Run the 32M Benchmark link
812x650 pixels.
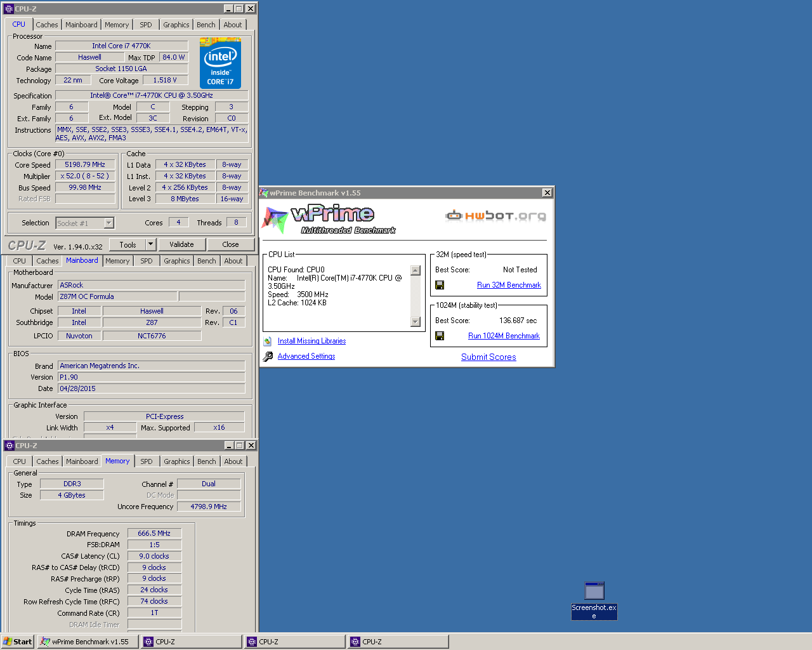[x=509, y=285]
